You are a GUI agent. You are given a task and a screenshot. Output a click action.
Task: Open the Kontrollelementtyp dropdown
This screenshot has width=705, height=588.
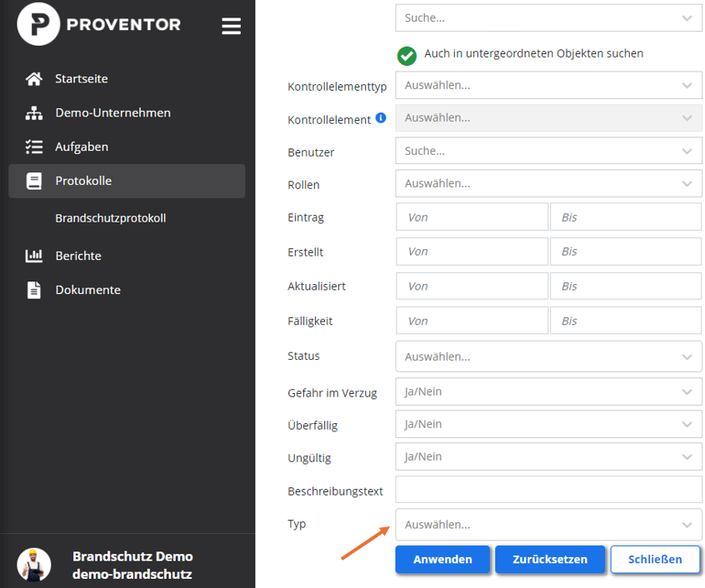(548, 85)
